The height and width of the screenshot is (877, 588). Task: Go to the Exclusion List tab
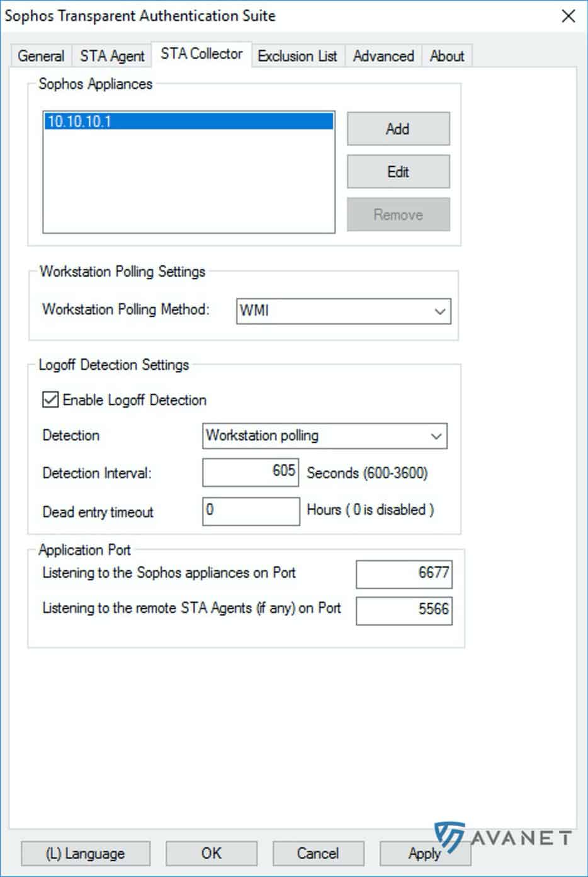(x=298, y=56)
